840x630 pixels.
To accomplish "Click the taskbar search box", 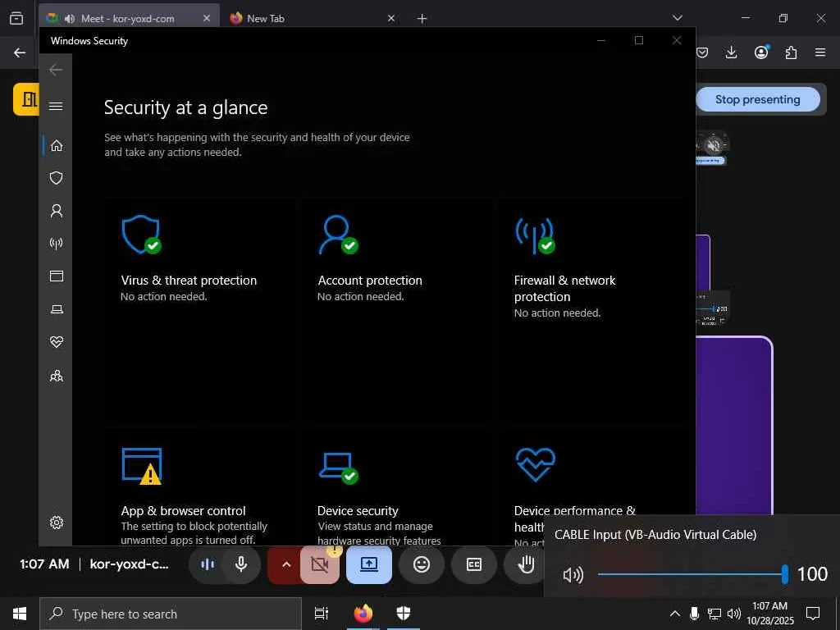I will 171,614.
